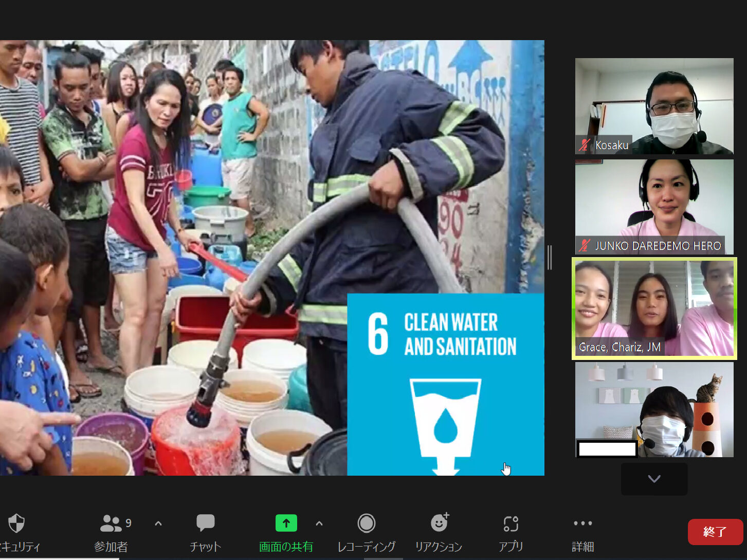This screenshot has width=747, height=560.
Task: Select JUNKO DAREDEMO HERO video tile
Action: pos(654,207)
